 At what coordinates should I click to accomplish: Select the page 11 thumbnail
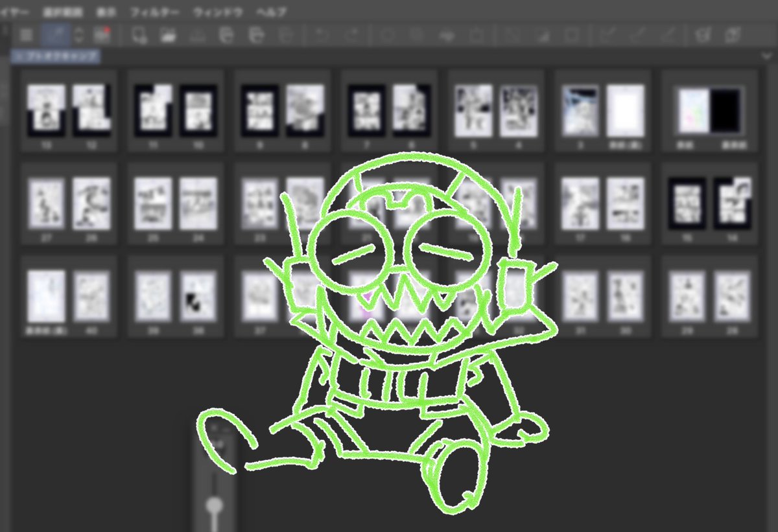(x=154, y=111)
